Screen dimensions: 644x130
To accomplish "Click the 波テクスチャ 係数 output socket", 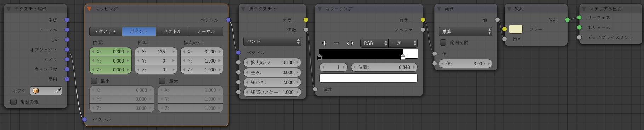I will [x=306, y=30].
